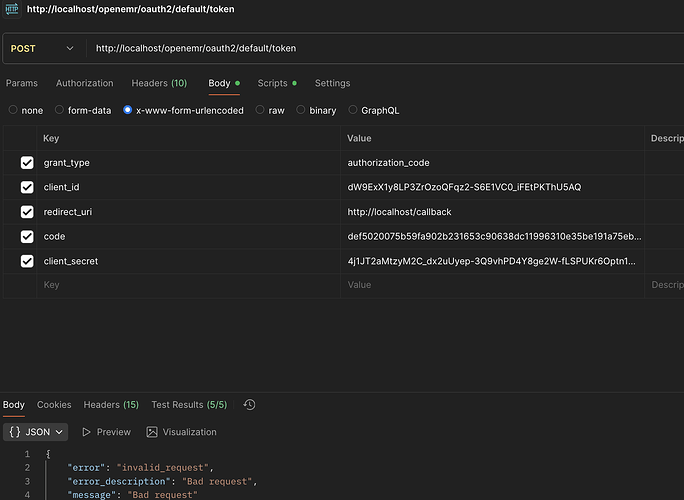View the Test Results (5/5) tab

pos(189,405)
